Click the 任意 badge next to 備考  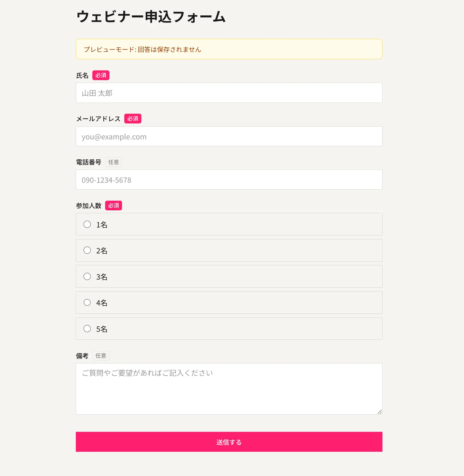pyautogui.click(x=101, y=356)
